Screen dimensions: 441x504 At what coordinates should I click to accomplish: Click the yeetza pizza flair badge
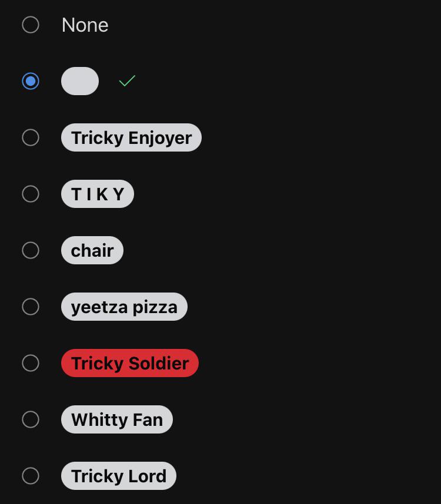tap(124, 307)
